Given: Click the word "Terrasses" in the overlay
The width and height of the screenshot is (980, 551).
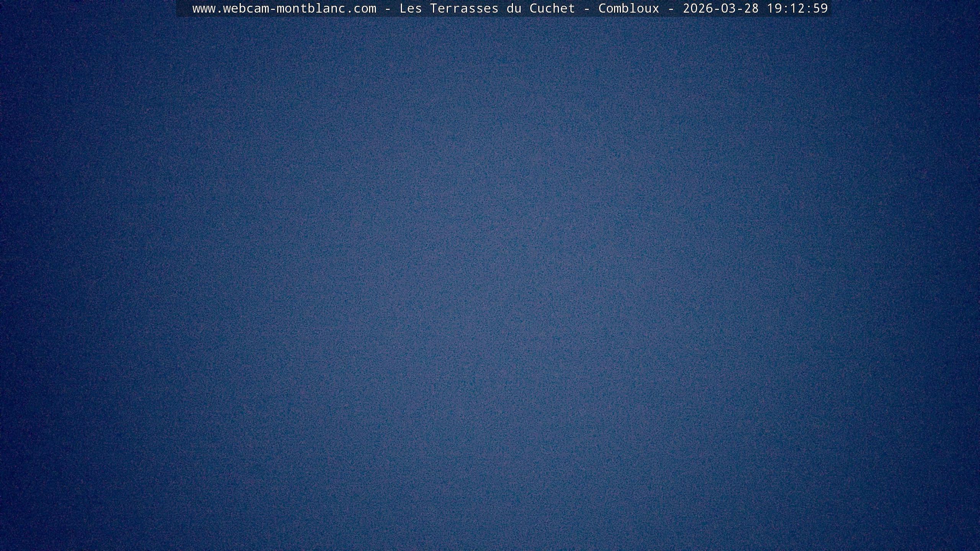Looking at the screenshot, I should tap(464, 8).
